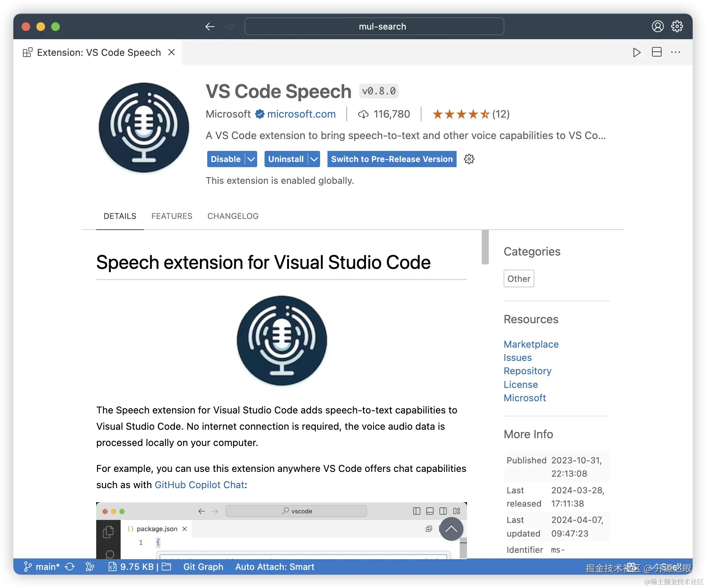Switch to the DETAILS tab
The width and height of the screenshot is (706, 588).
(120, 216)
